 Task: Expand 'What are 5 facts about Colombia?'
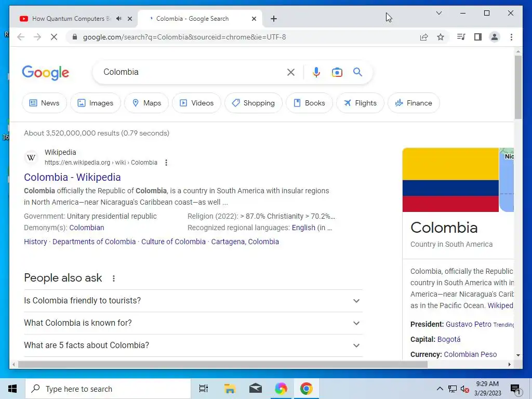coord(193,345)
